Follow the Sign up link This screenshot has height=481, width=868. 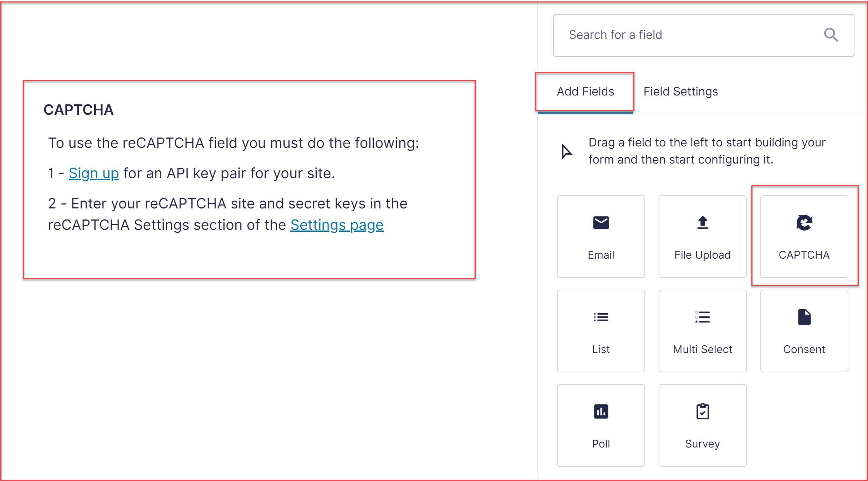(94, 174)
